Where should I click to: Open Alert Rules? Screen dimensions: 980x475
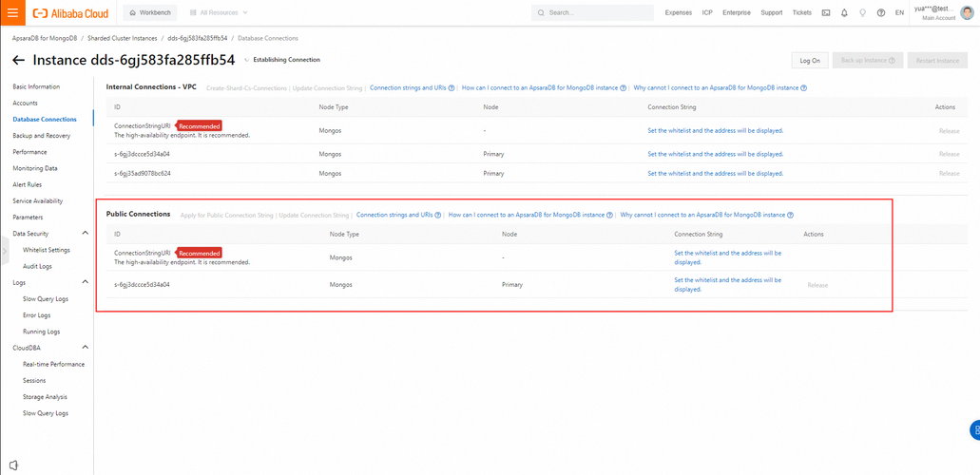pos(27,184)
